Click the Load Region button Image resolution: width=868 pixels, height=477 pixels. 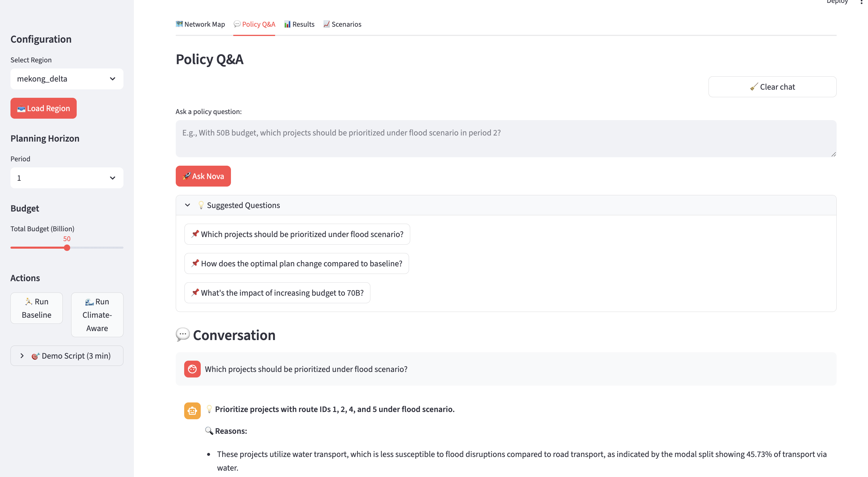[x=44, y=108]
